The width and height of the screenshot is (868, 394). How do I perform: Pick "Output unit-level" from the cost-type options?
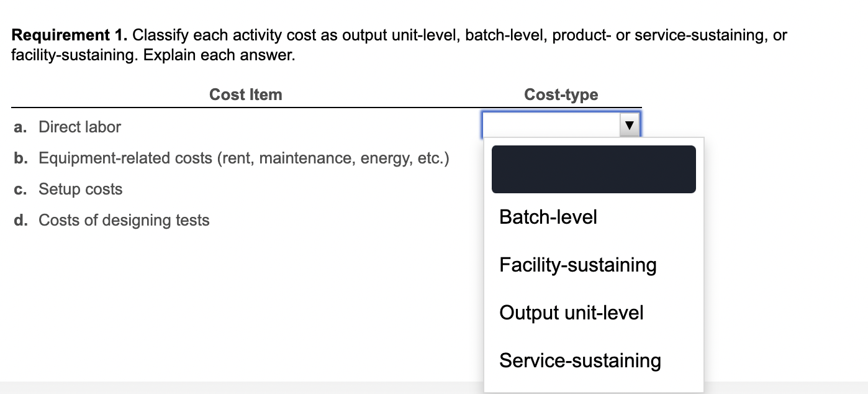tap(571, 313)
